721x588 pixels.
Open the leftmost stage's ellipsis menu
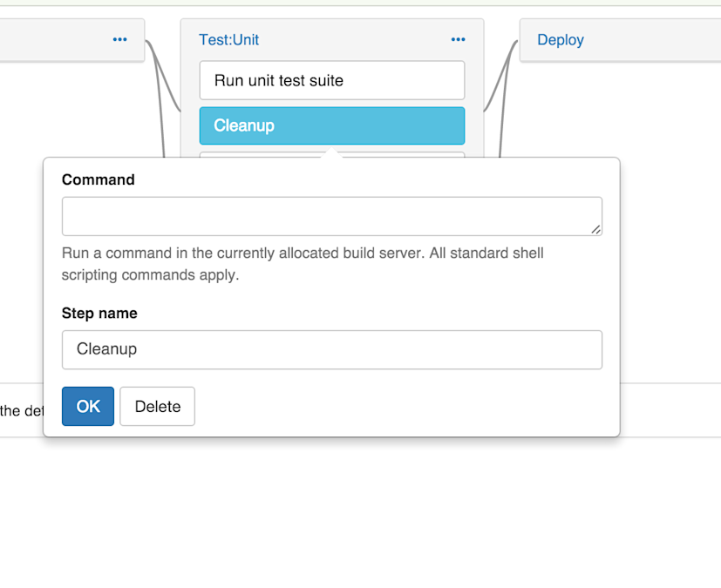click(x=119, y=39)
